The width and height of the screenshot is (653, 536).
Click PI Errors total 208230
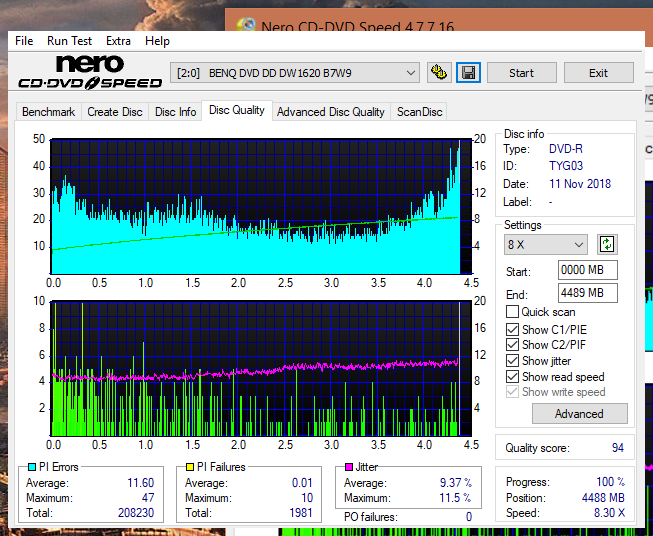coord(136,512)
